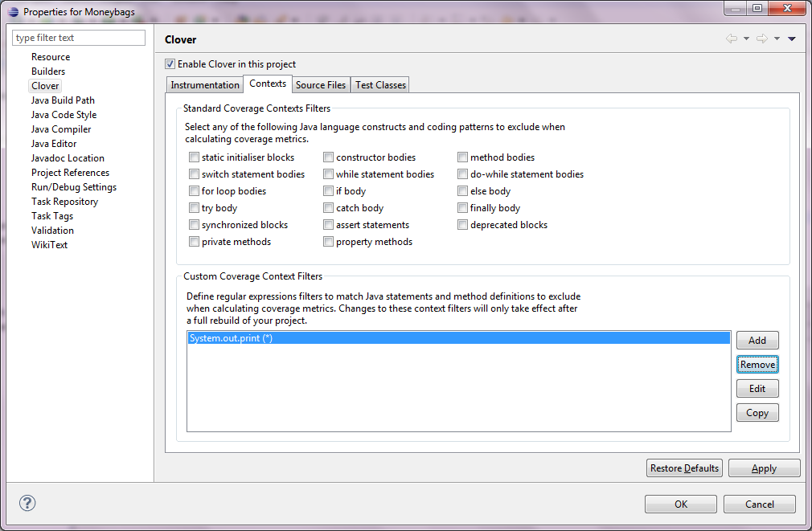Open the forward history dropdown arrow

tap(777, 39)
